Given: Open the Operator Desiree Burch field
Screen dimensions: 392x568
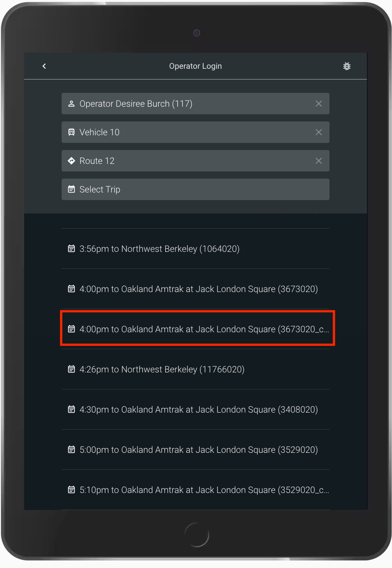Looking at the screenshot, I should tap(188, 104).
